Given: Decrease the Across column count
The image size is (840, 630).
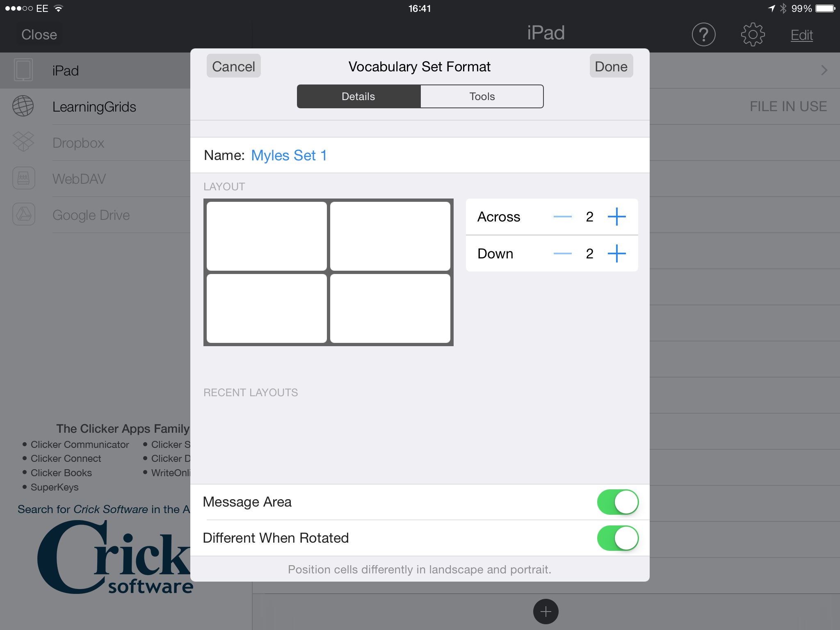Looking at the screenshot, I should click(x=562, y=217).
